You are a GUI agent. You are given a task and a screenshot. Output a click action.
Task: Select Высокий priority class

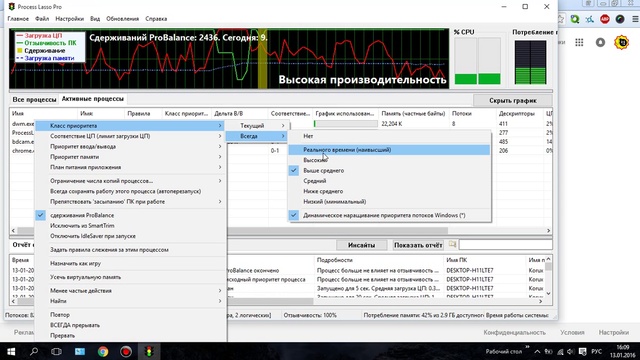[389, 160]
